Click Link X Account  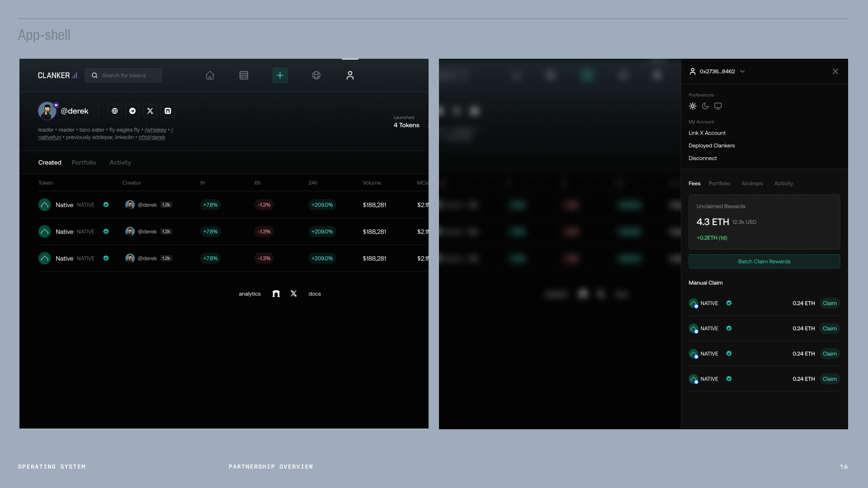click(x=707, y=133)
